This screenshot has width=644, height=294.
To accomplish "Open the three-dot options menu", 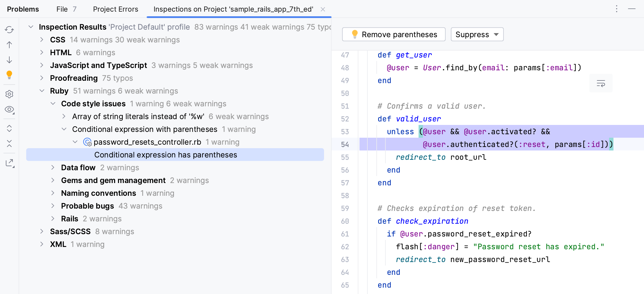I will (616, 9).
